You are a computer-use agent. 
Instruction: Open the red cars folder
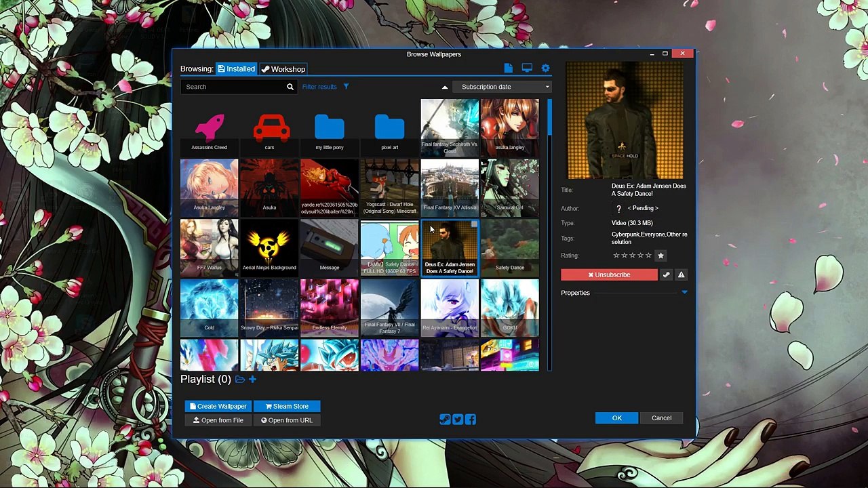(x=269, y=129)
